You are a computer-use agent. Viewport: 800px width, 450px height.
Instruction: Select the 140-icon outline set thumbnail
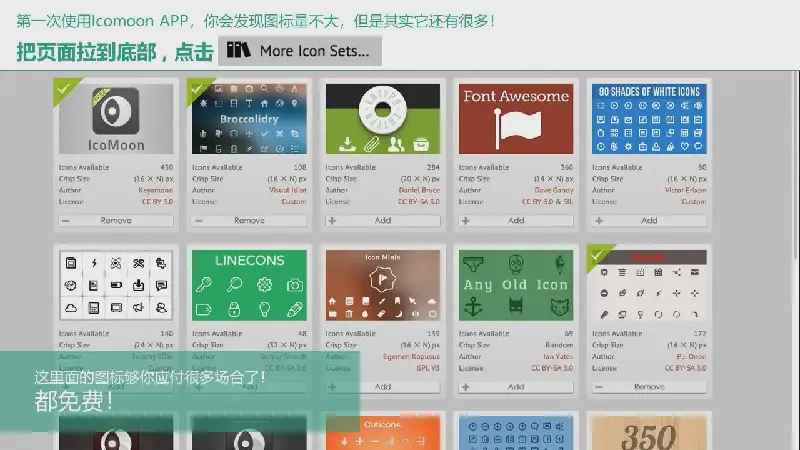pyautogui.click(x=116, y=285)
